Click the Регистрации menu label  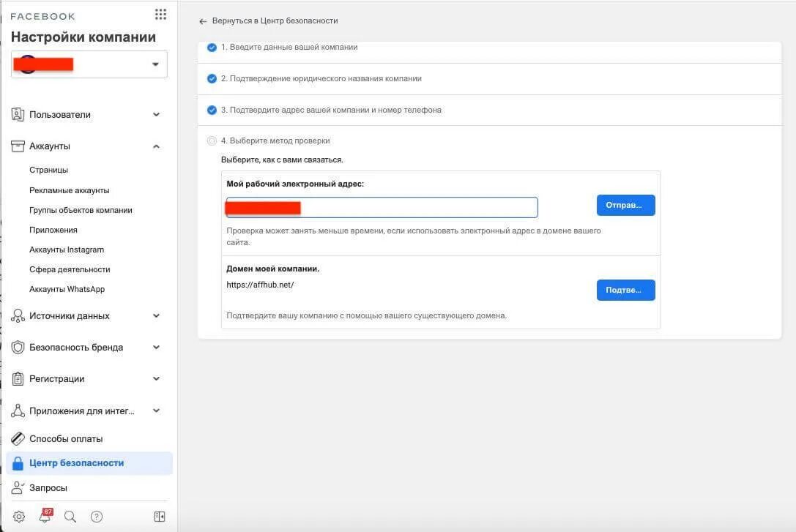[57, 379]
